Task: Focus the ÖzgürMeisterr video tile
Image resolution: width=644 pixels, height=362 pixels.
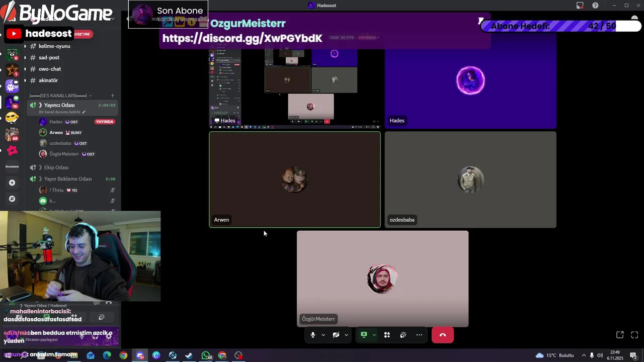Action: tap(382, 279)
